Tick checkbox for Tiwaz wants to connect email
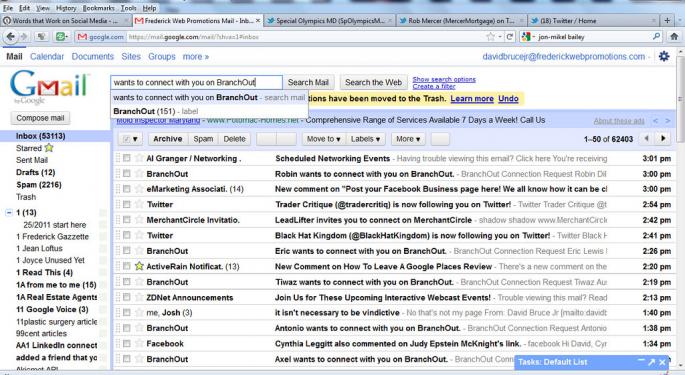This screenshot has width=685, height=375. coord(127,281)
